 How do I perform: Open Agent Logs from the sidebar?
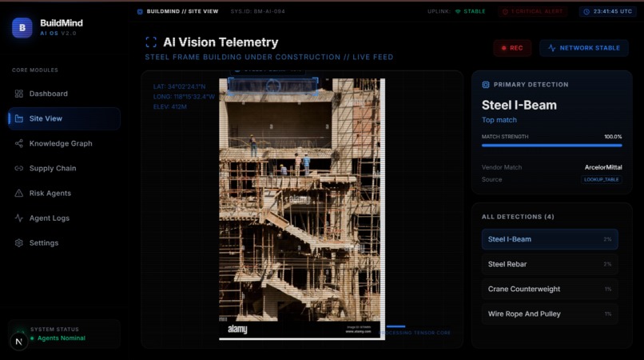click(x=64, y=218)
